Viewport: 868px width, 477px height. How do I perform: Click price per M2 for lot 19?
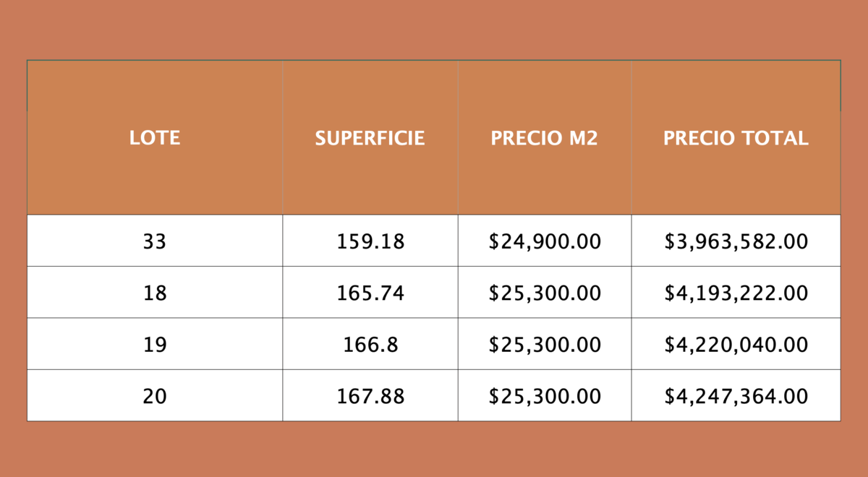545,345
